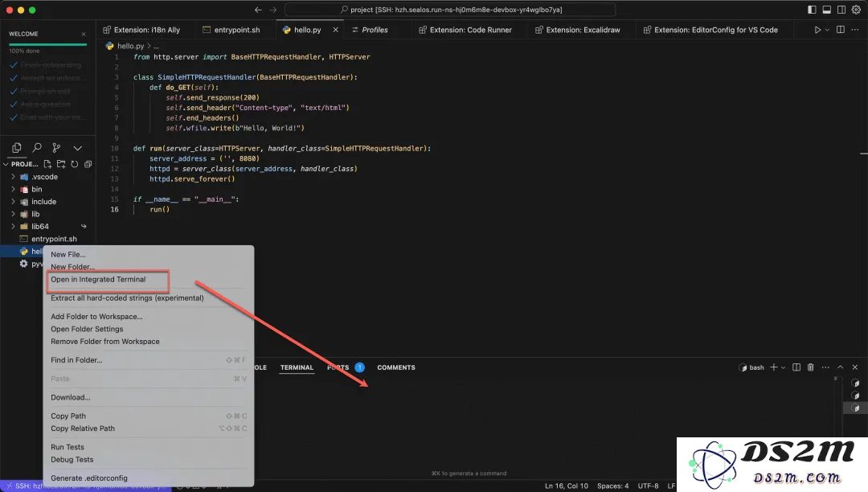Select New File... in context menu
Image resolution: width=868 pixels, height=492 pixels.
pyautogui.click(x=68, y=255)
